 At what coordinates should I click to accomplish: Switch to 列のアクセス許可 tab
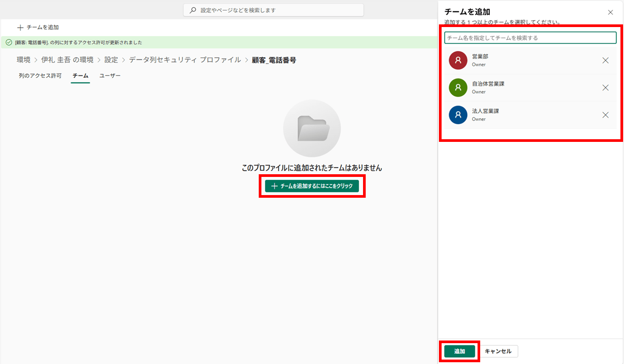[x=40, y=76]
